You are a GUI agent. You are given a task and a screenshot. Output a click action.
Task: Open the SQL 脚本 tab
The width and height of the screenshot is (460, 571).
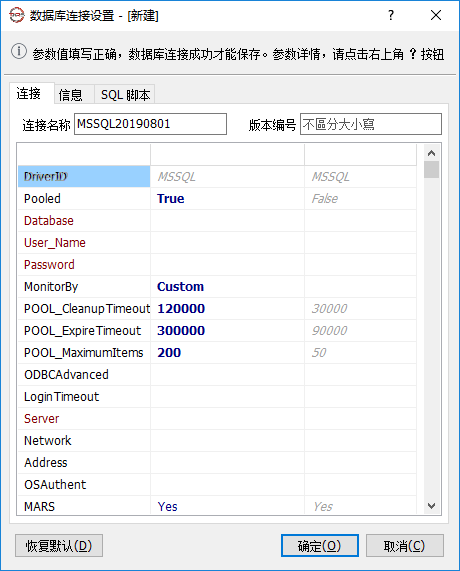click(125, 95)
